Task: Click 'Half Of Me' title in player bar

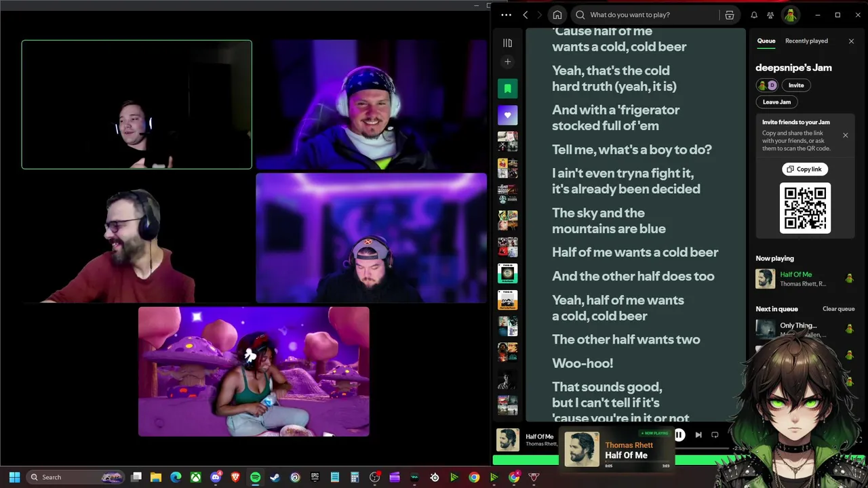Action: coord(540,436)
